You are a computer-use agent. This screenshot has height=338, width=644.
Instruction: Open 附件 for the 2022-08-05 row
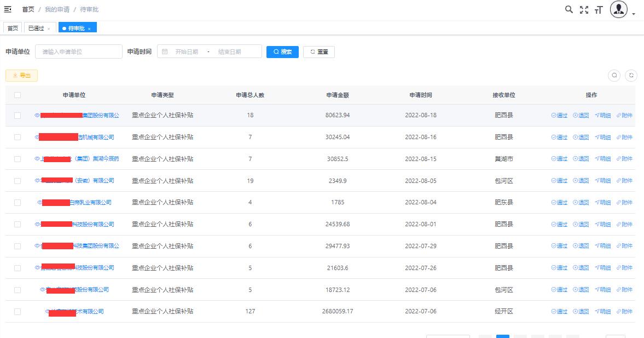click(624, 181)
